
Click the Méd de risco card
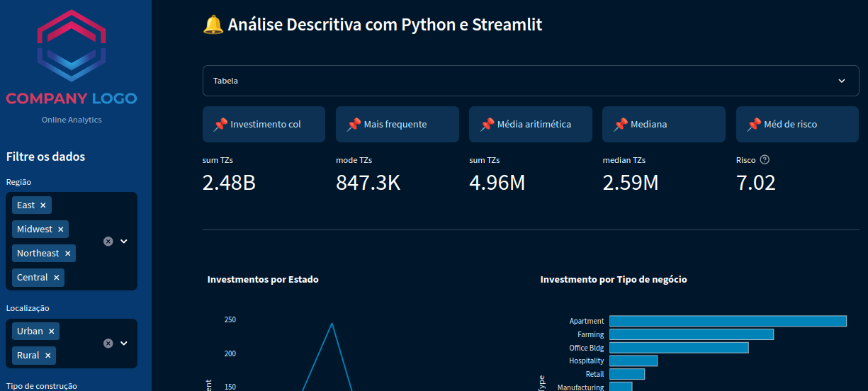(x=796, y=125)
